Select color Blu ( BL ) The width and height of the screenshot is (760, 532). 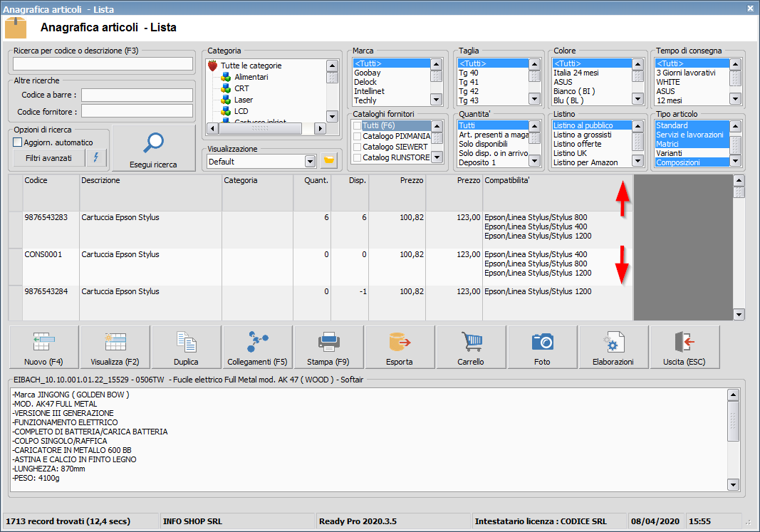click(568, 100)
